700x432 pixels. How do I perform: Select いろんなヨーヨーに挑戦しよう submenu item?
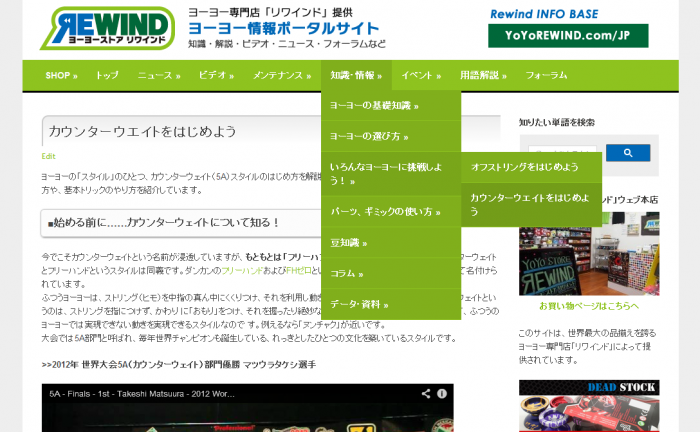point(391,174)
